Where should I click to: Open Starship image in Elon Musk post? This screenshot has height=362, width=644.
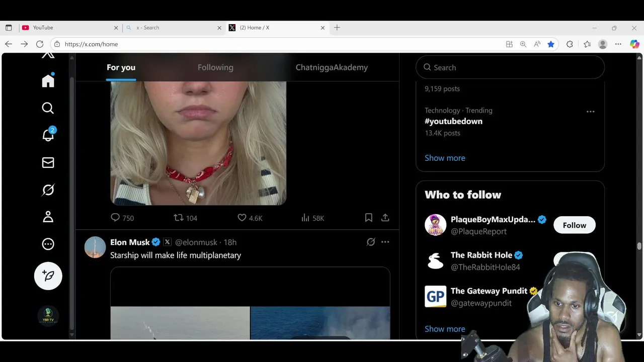coord(250,303)
